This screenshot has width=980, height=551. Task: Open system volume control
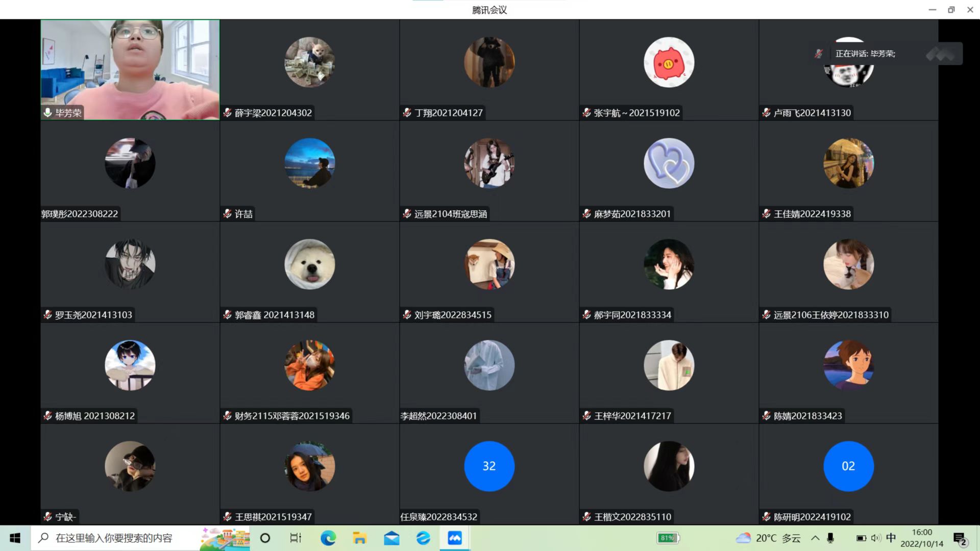click(876, 538)
